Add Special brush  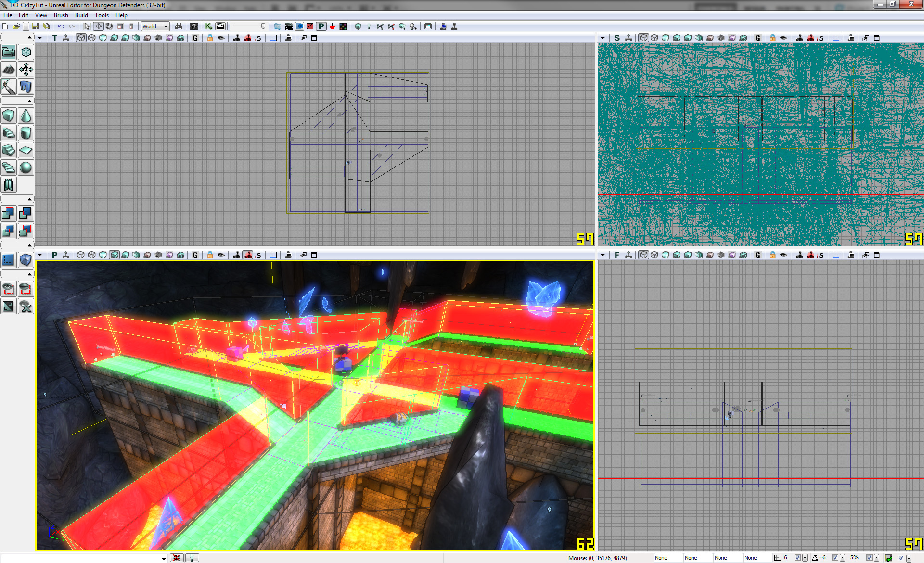tap(9, 260)
